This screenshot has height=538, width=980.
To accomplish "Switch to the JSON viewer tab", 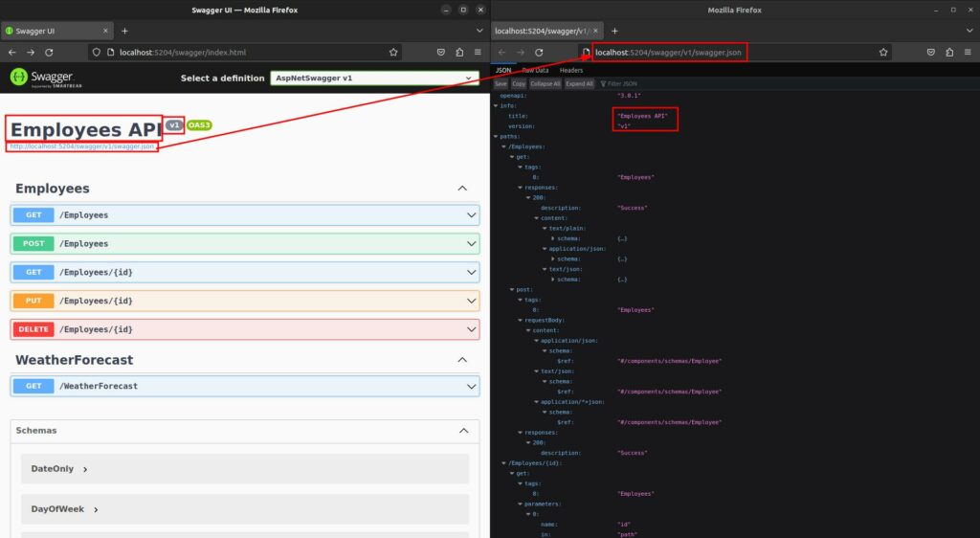I will coord(503,71).
